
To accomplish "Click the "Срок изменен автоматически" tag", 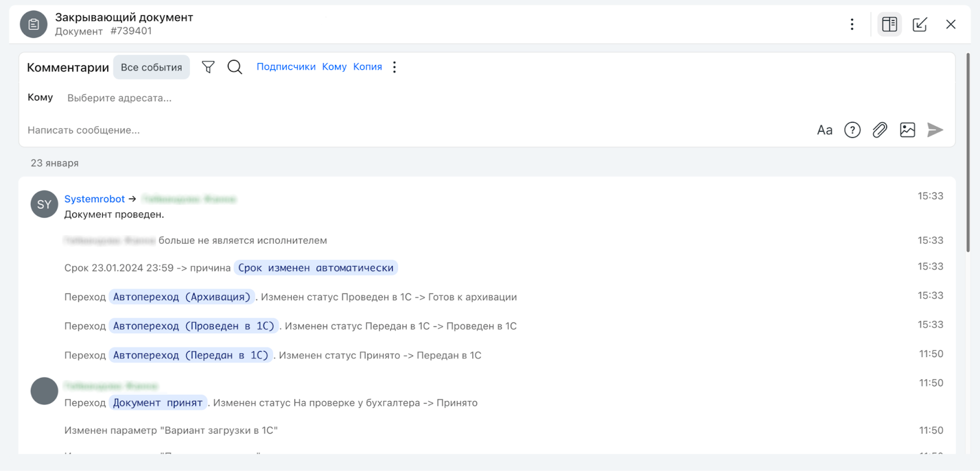I will pos(315,268).
